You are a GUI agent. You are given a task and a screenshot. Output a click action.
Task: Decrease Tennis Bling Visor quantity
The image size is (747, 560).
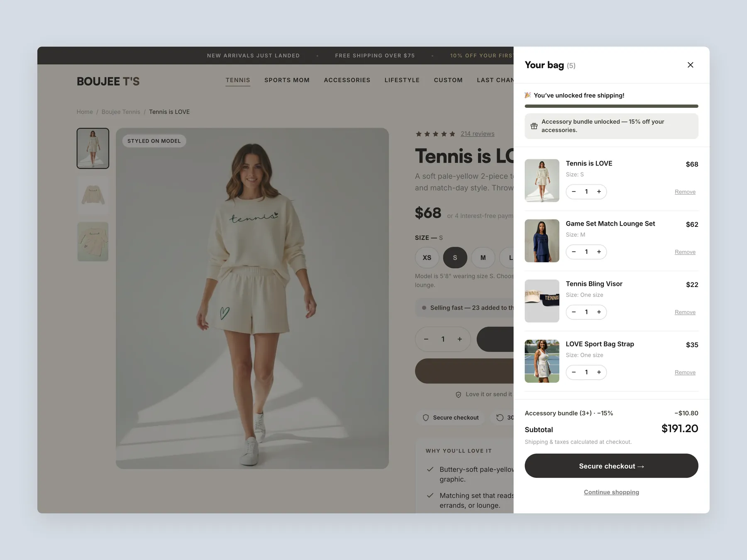[574, 312]
